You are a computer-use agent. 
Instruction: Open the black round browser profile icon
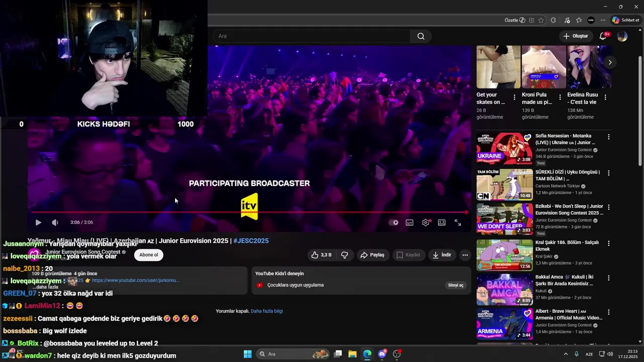(591, 20)
